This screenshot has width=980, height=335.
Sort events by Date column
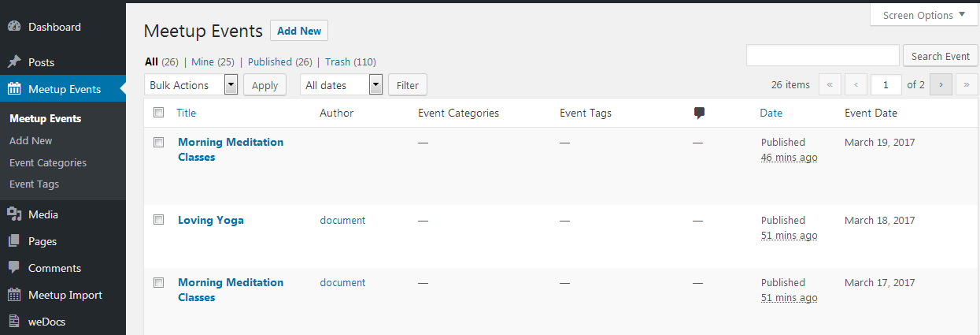click(x=771, y=113)
